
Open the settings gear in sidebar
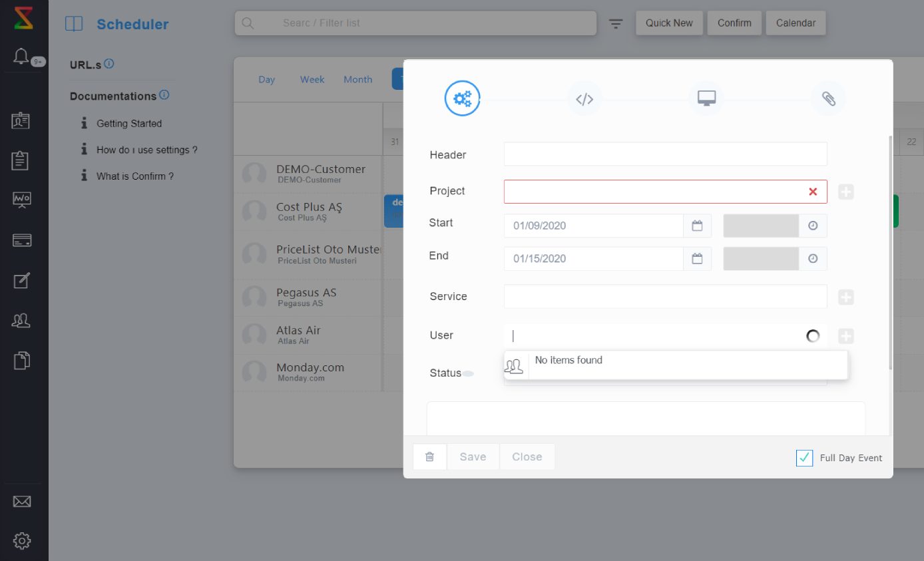(22, 540)
